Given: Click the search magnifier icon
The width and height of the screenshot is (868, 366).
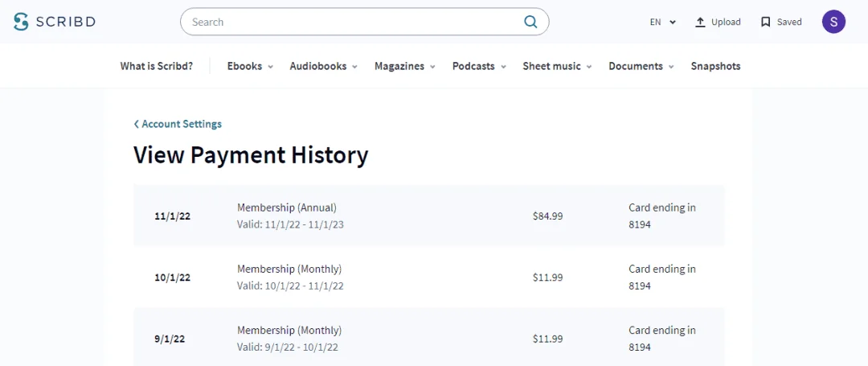Looking at the screenshot, I should [530, 22].
